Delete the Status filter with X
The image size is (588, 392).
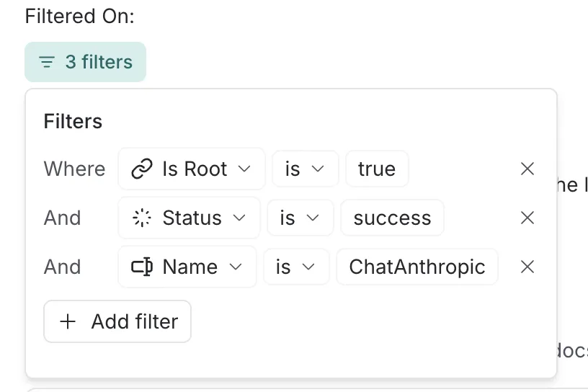[x=527, y=218]
